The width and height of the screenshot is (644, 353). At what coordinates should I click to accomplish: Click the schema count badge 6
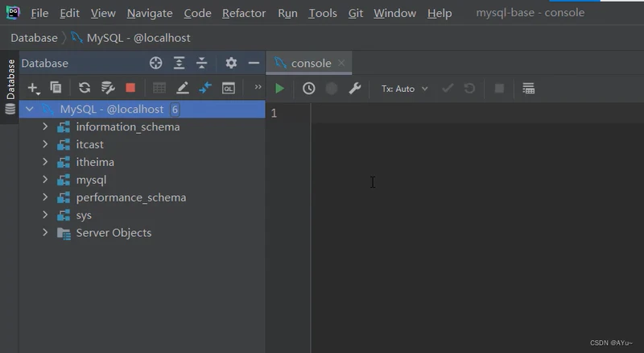[x=175, y=110]
